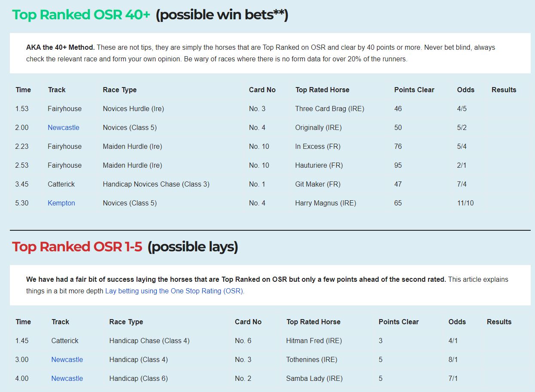This screenshot has height=392, width=535.
Task: Click the 'Top Ranked OSR 1-5' heading
Action: 77,247
